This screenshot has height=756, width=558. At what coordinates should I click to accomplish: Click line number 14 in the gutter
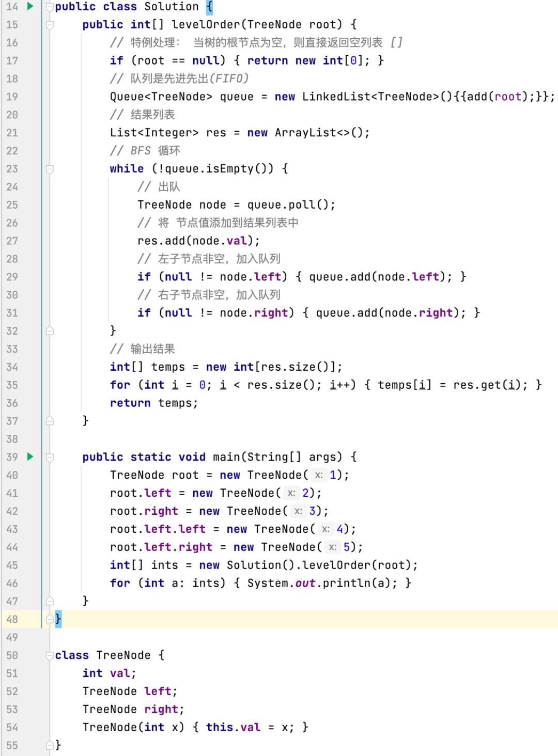click(12, 7)
